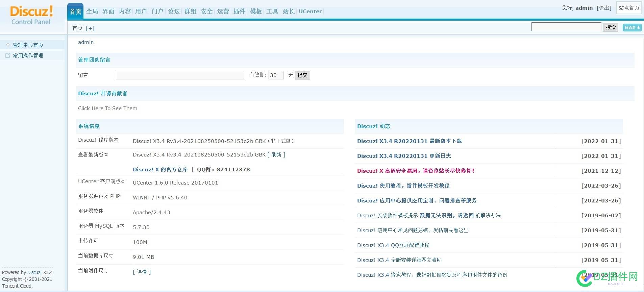644x292 pixels.
Task: Click the 管理团队留言 section header
Action: click(94, 60)
